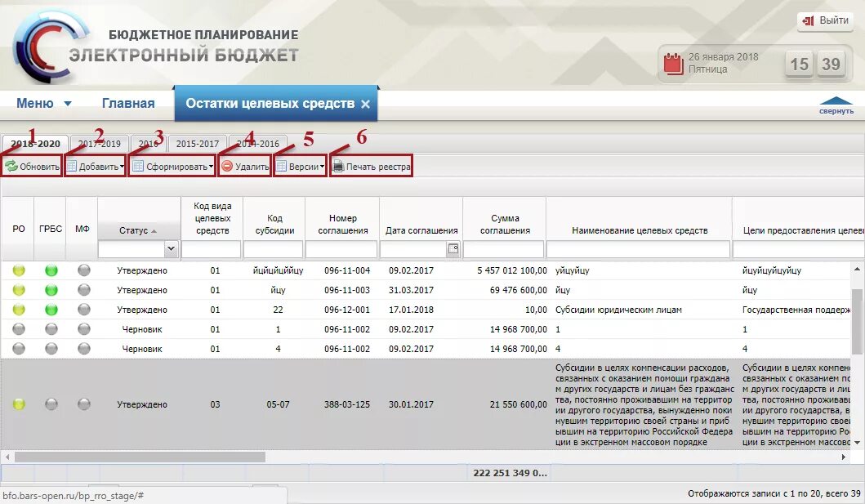Expand the Сформировать dropdown arrow

click(211, 167)
